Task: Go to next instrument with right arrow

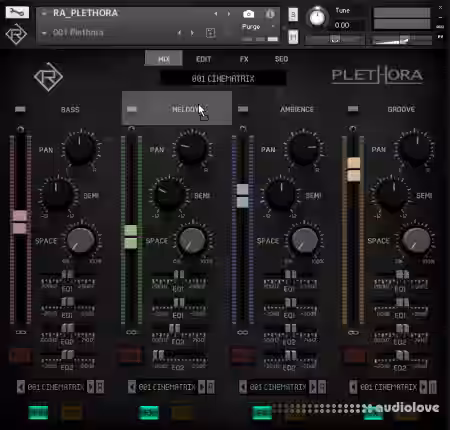Action: [x=229, y=14]
